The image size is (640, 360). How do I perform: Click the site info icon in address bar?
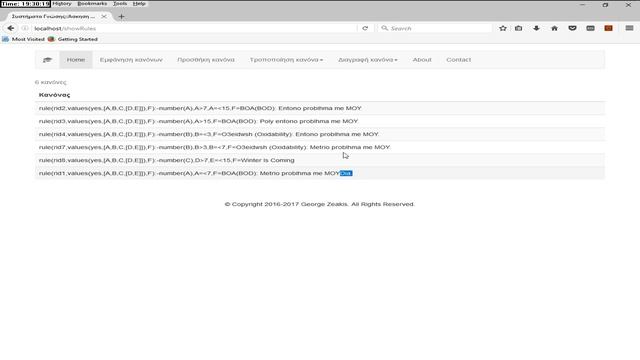pos(25,28)
